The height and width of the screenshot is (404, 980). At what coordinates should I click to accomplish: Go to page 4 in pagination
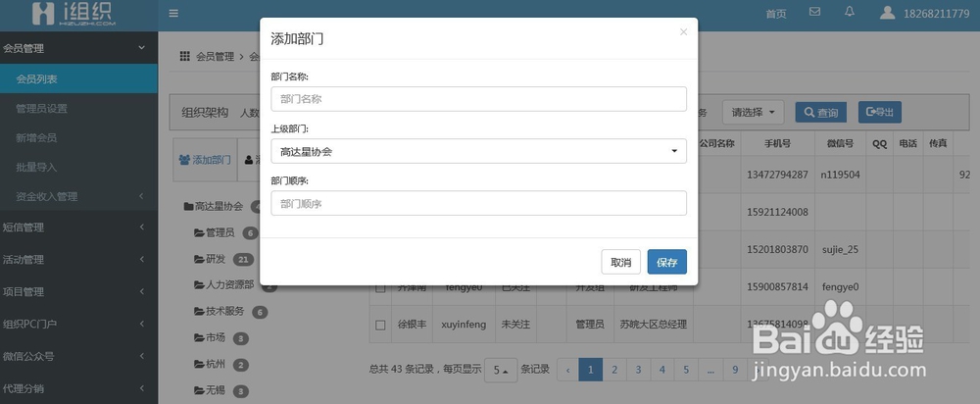coord(661,370)
